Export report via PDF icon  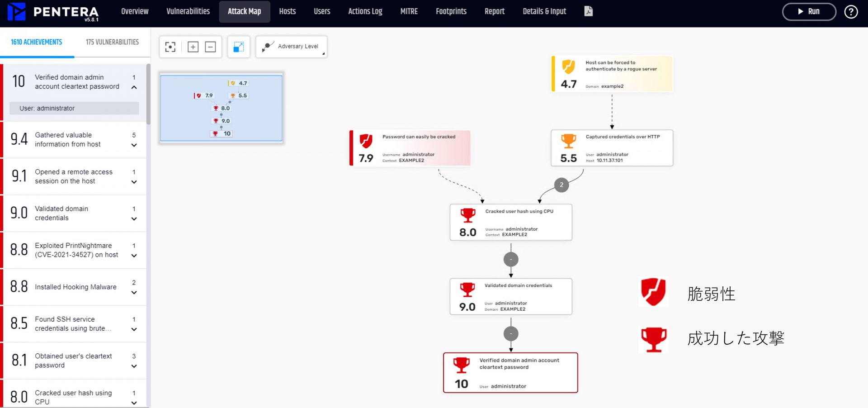[588, 11]
